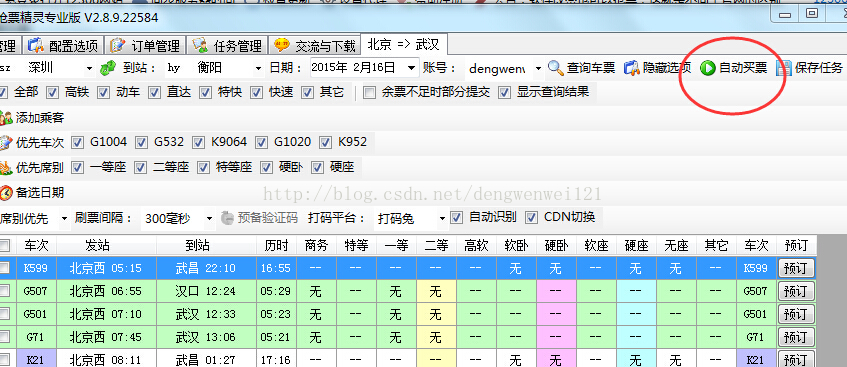This screenshot has width=847, height=367.
Task: Click the 优先席别 icon
Action: pos(6,168)
